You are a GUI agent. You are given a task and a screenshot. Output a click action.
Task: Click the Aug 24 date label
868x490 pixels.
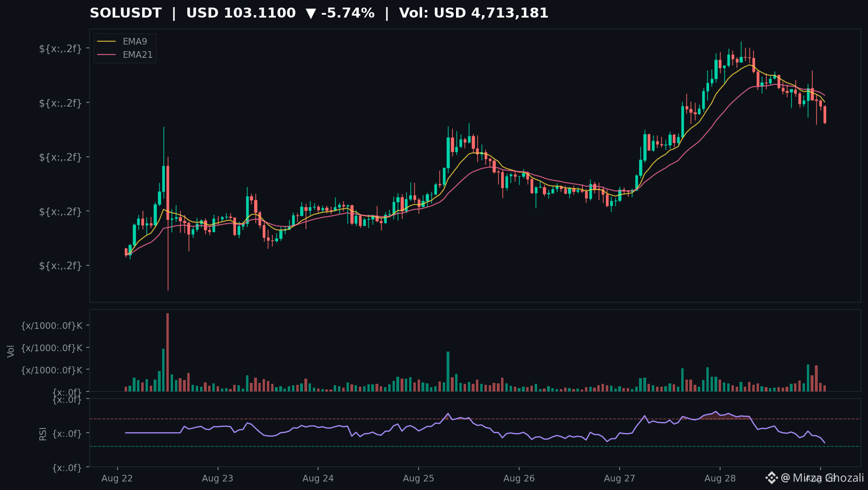coord(318,478)
